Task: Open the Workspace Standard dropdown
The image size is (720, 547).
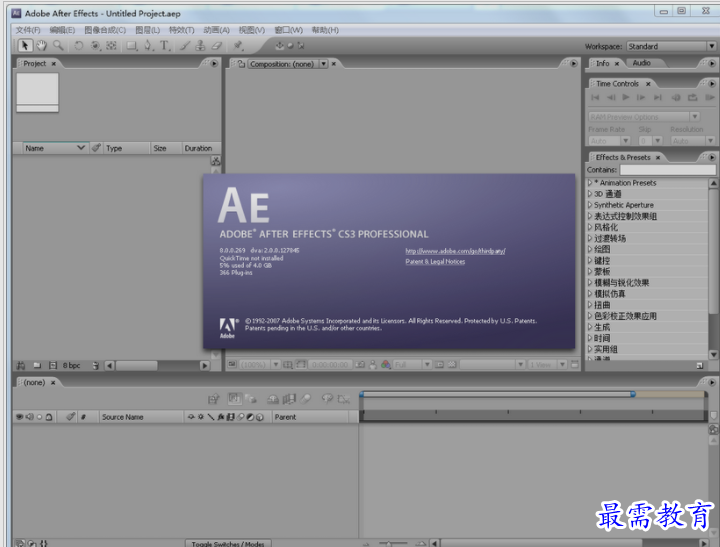Action: tap(671, 46)
